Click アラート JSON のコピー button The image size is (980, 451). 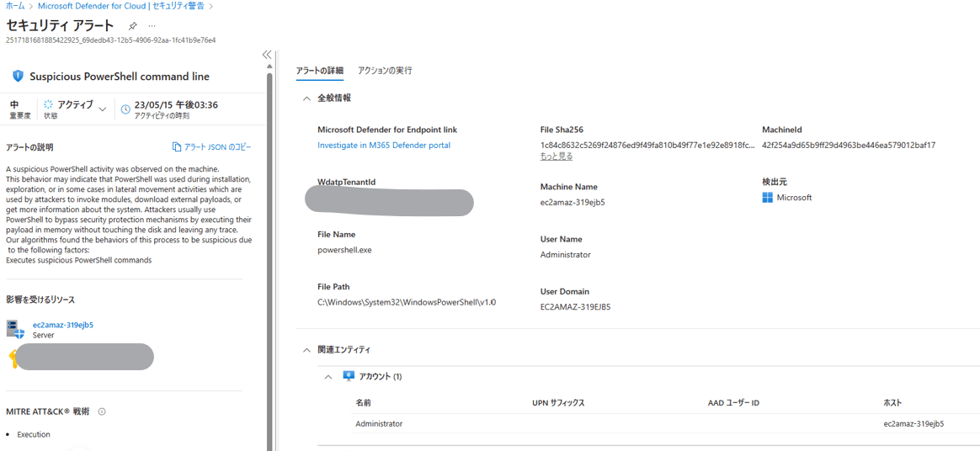(211, 146)
